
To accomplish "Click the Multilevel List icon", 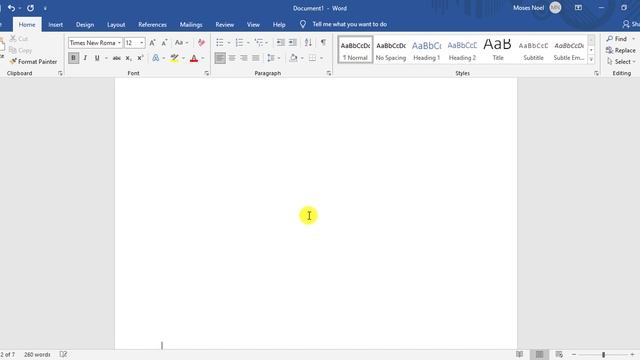I will tap(259, 42).
